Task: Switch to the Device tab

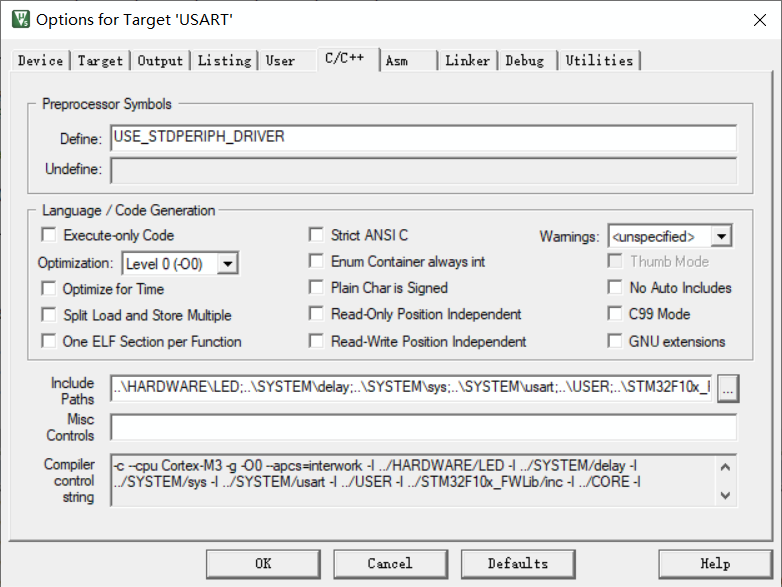Action: [x=40, y=61]
